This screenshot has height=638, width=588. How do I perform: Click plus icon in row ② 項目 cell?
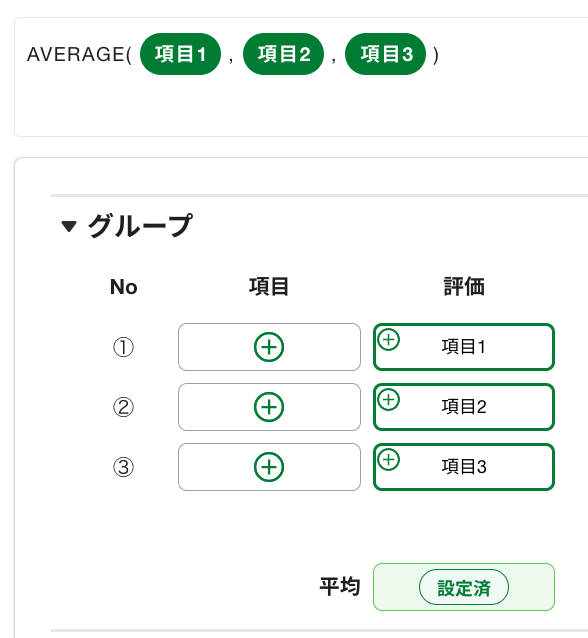click(269, 407)
